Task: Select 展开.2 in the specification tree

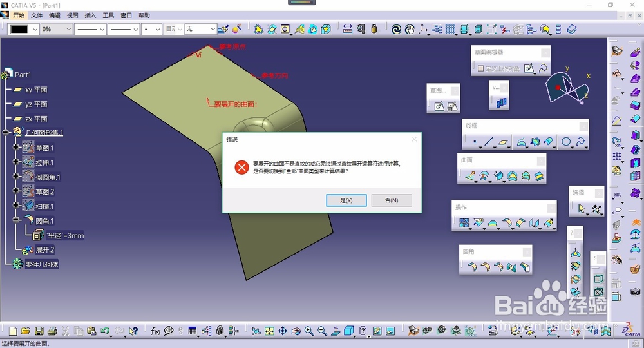Action: click(45, 250)
